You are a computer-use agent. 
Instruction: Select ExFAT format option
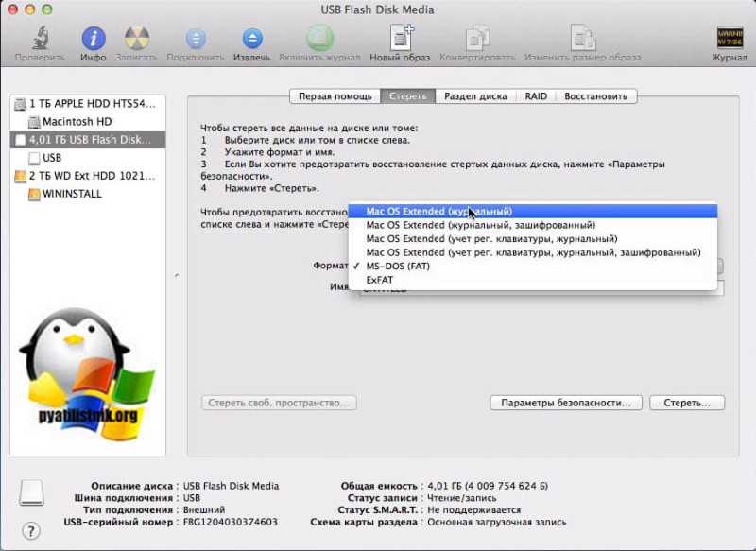point(533,280)
